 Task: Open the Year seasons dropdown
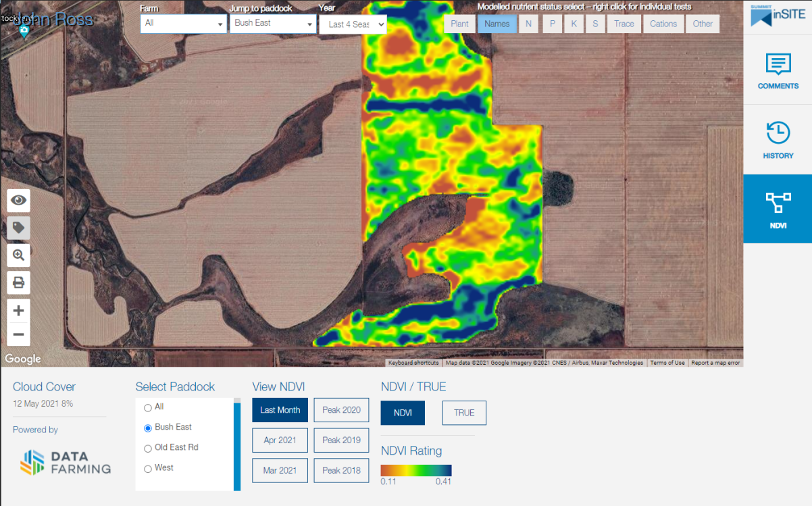(353, 24)
